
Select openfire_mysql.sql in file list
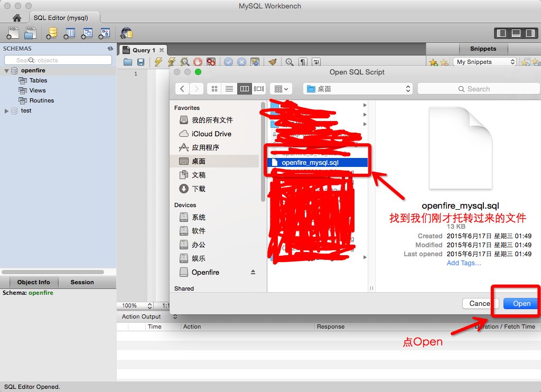318,163
